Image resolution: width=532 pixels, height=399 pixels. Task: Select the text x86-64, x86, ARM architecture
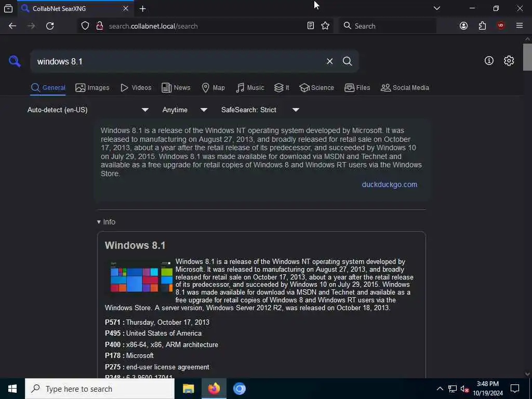(172, 345)
